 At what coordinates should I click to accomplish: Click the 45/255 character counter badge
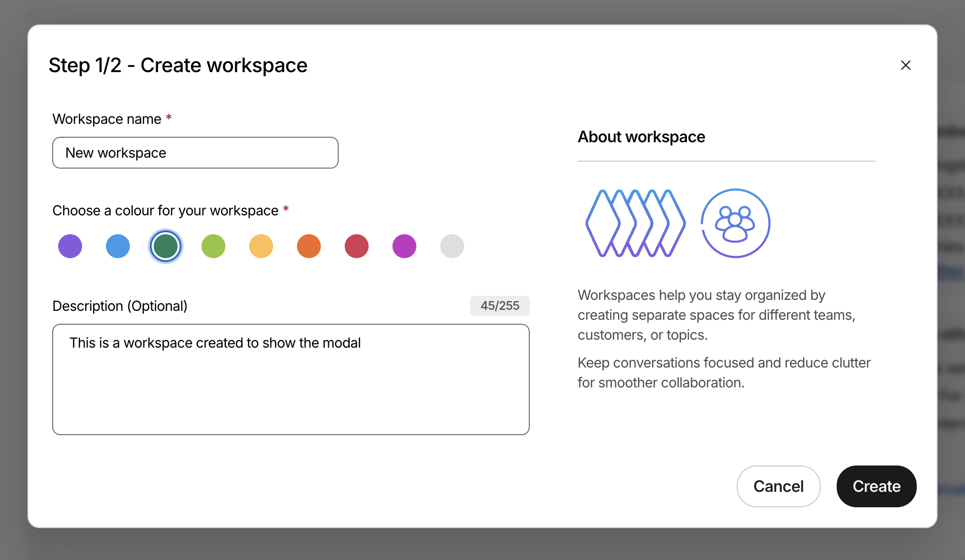click(499, 306)
